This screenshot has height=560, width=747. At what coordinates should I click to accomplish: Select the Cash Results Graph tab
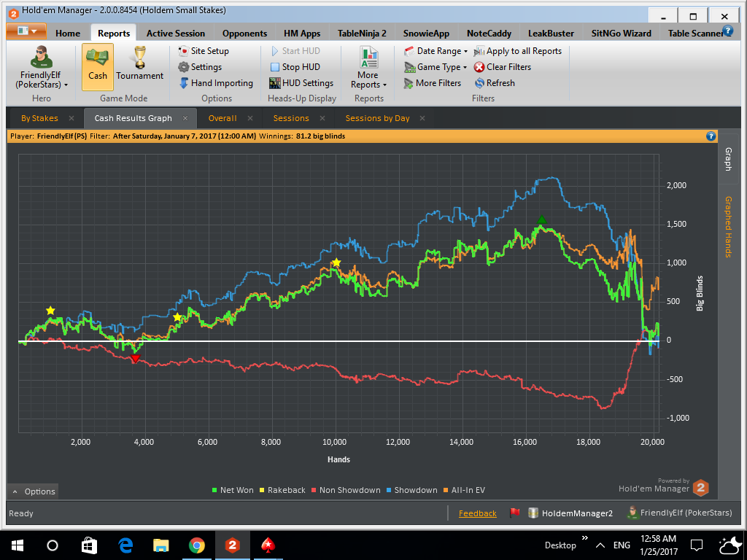click(x=133, y=118)
